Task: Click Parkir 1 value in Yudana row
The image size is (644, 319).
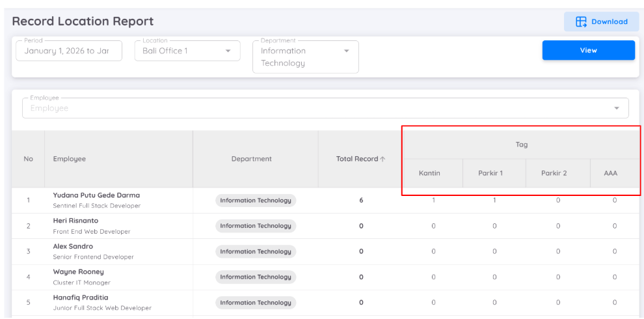Action: click(x=494, y=201)
